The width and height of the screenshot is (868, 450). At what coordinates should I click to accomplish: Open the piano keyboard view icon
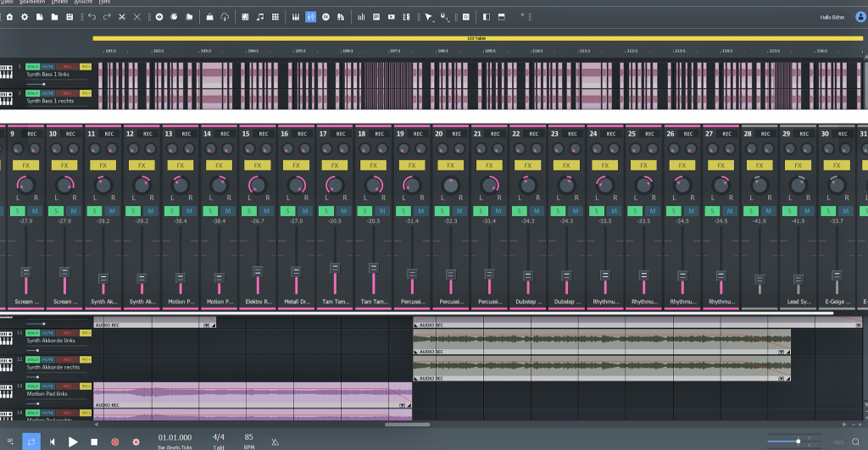click(296, 17)
